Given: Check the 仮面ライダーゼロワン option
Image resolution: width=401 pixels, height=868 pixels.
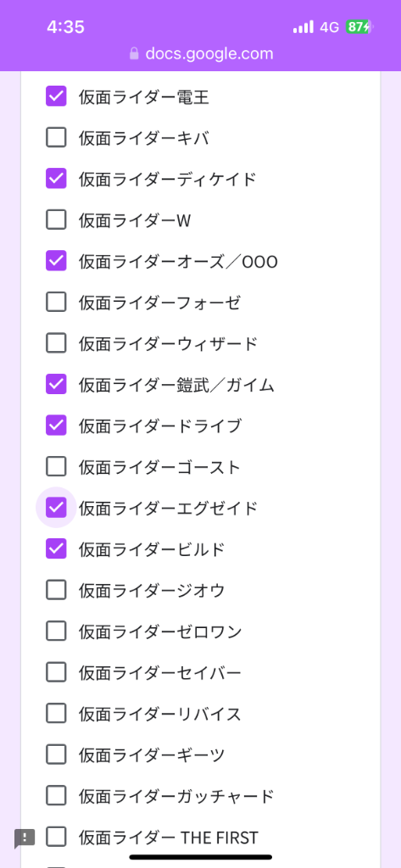Looking at the screenshot, I should [x=56, y=631].
